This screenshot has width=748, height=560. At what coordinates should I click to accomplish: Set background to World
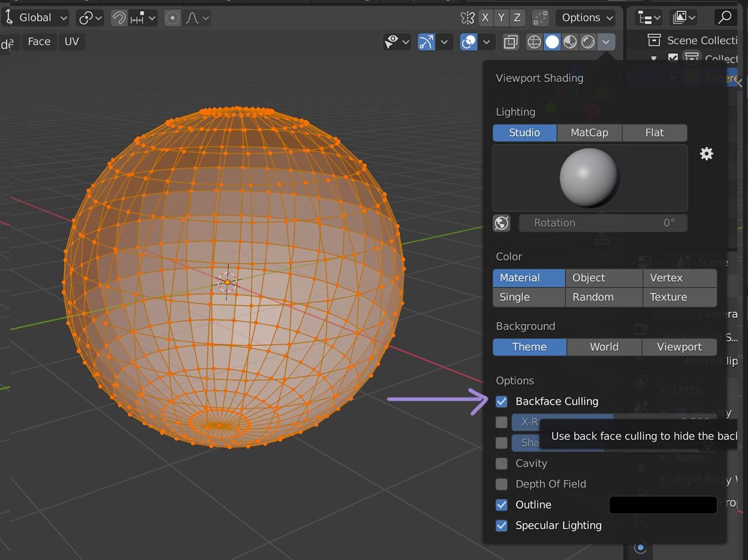coord(604,347)
